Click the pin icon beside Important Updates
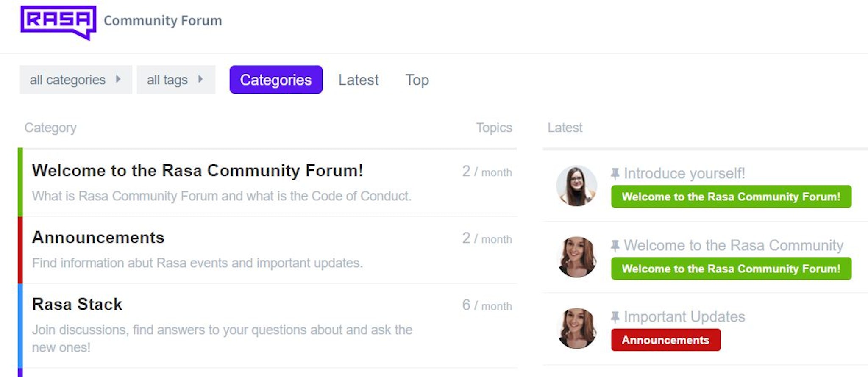This screenshot has width=868, height=377. pyautogui.click(x=615, y=316)
